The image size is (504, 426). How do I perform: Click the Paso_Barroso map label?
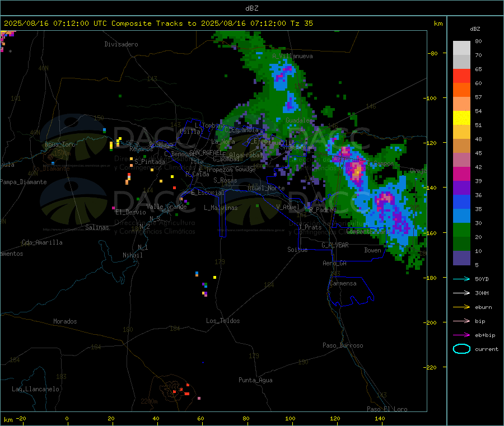coord(343,345)
